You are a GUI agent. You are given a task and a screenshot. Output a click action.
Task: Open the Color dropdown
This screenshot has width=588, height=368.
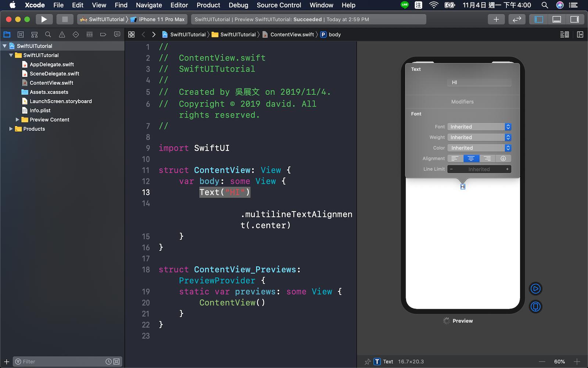pyautogui.click(x=479, y=148)
